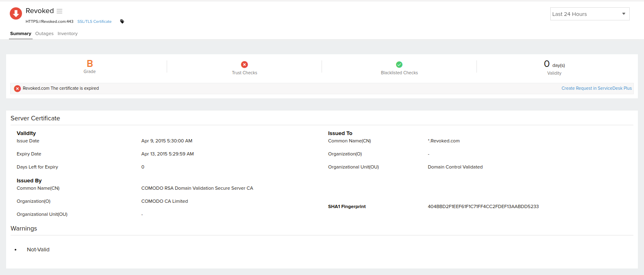Viewport: 644px width, 275px height.
Task: Click the tag icon under the monitor name
Action: coord(122,22)
